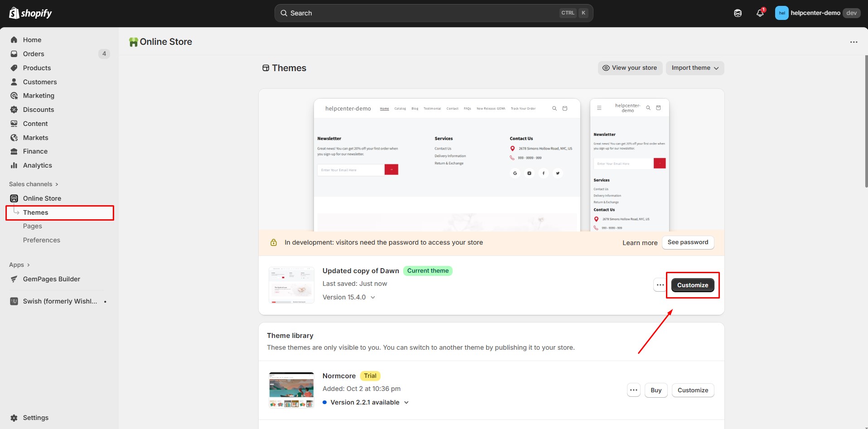Click Learn more link in banner
Viewport: 868px width, 429px height.
(640, 243)
